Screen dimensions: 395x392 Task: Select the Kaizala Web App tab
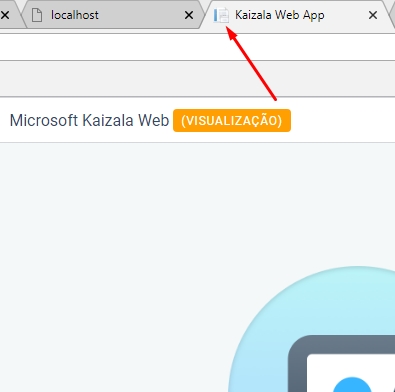pyautogui.click(x=297, y=15)
